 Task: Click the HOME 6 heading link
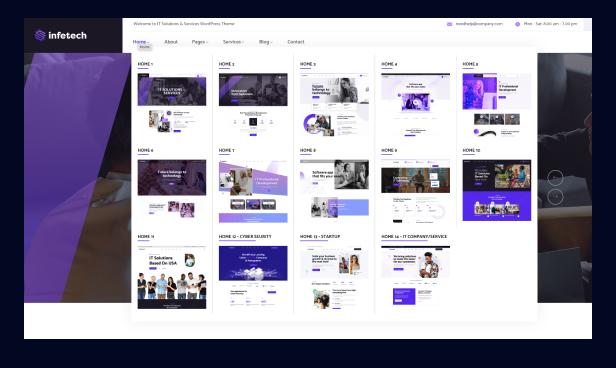[145, 150]
